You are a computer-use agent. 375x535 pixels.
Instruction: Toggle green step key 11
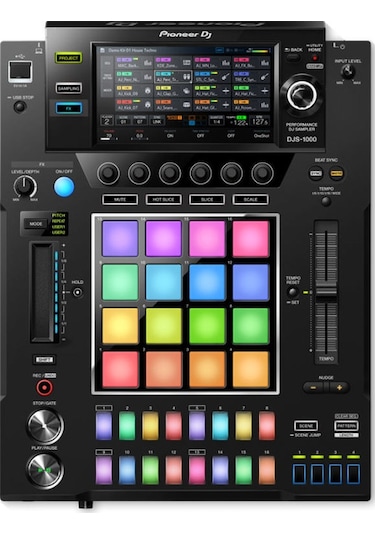point(150,470)
